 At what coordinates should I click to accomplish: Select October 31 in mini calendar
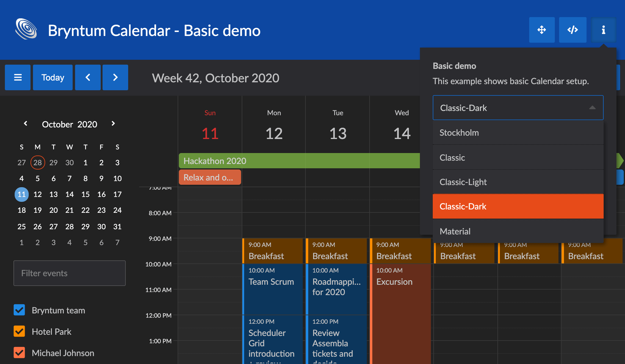click(x=117, y=227)
